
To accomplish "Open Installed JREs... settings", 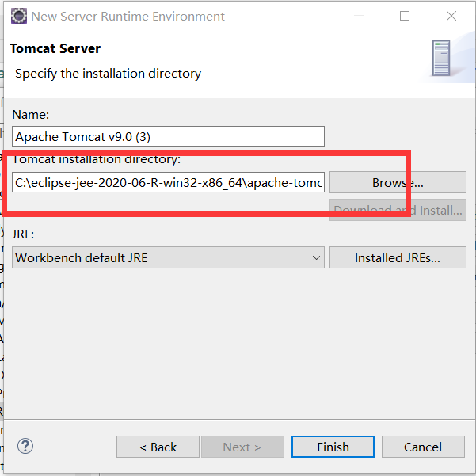I will [398, 257].
